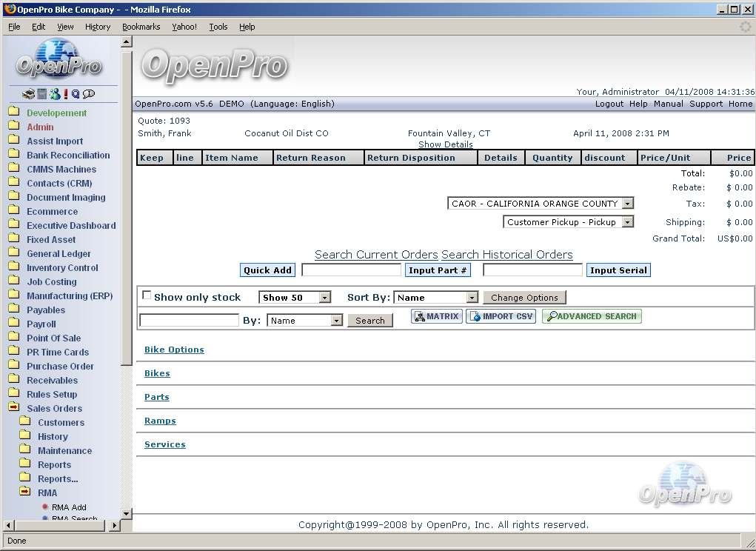This screenshot has width=756, height=551.
Task: Open the Bookmarks menu
Action: pyautogui.click(x=141, y=27)
